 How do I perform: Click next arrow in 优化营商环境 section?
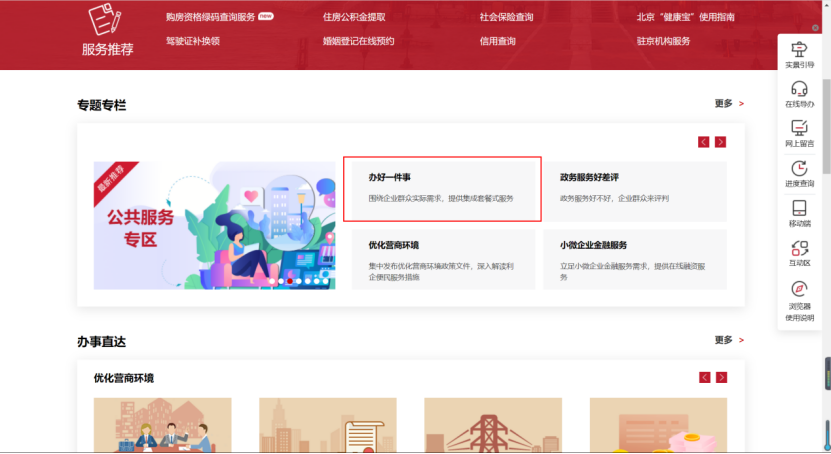721,377
